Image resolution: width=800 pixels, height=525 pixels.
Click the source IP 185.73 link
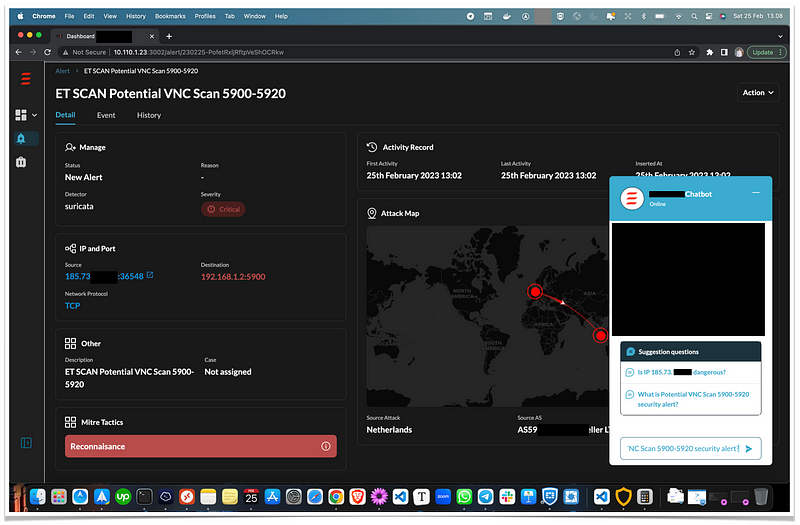pos(104,277)
